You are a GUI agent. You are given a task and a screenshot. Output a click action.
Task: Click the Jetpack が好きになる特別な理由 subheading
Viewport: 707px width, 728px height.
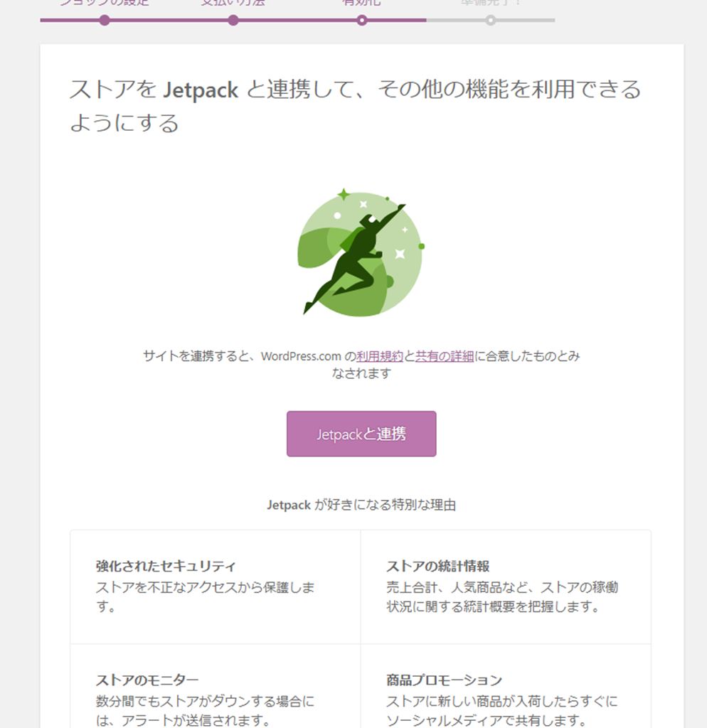coord(361,505)
